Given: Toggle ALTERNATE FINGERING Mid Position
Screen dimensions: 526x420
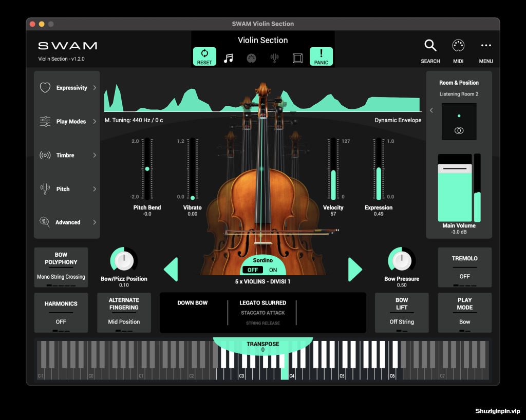Looking at the screenshot, I should click(124, 313).
